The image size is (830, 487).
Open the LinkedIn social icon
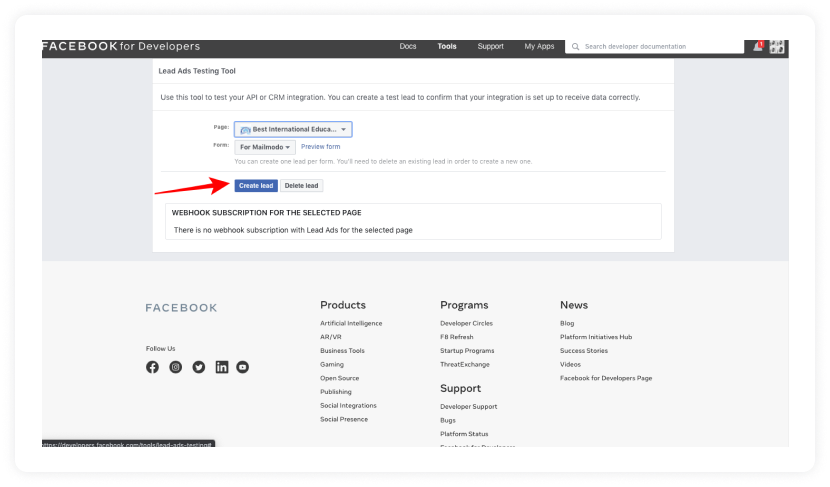(222, 367)
